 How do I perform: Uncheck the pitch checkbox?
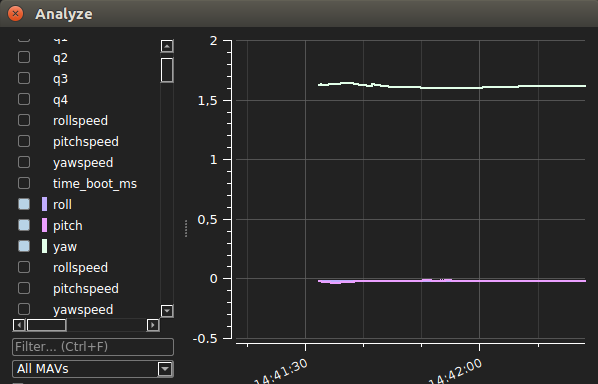(24, 225)
